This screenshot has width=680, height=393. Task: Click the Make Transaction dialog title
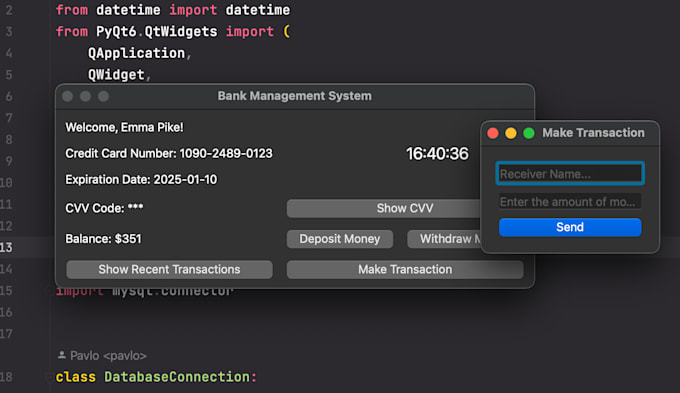[x=593, y=133]
